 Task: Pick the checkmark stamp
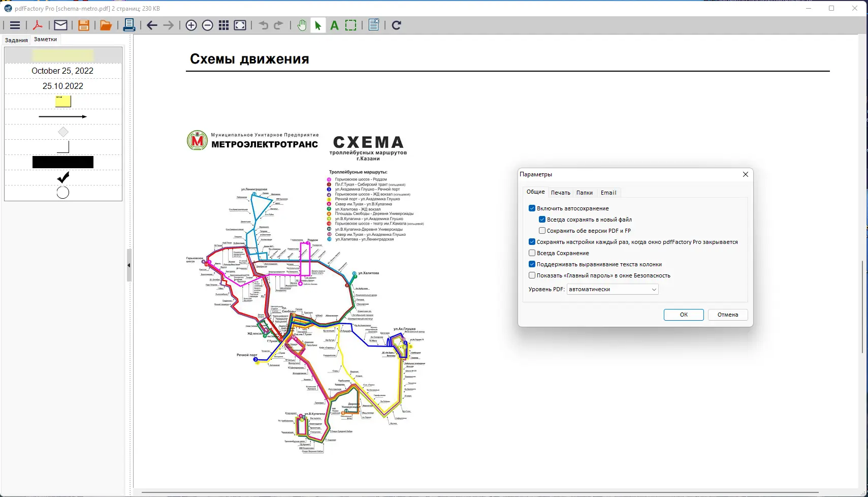63,177
